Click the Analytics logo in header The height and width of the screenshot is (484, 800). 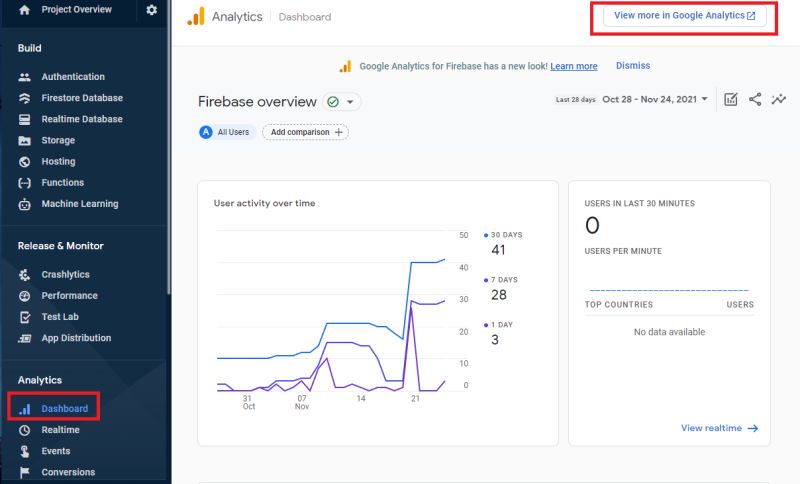click(196, 16)
